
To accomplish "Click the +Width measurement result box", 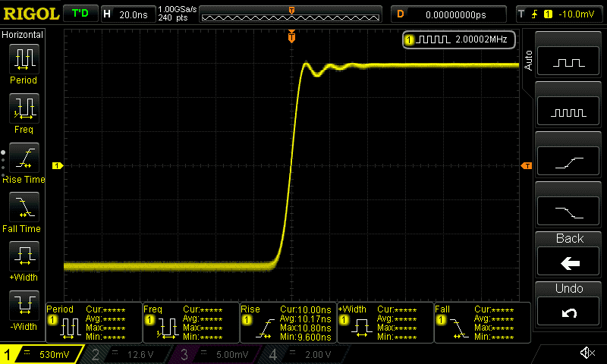I will click(385, 322).
